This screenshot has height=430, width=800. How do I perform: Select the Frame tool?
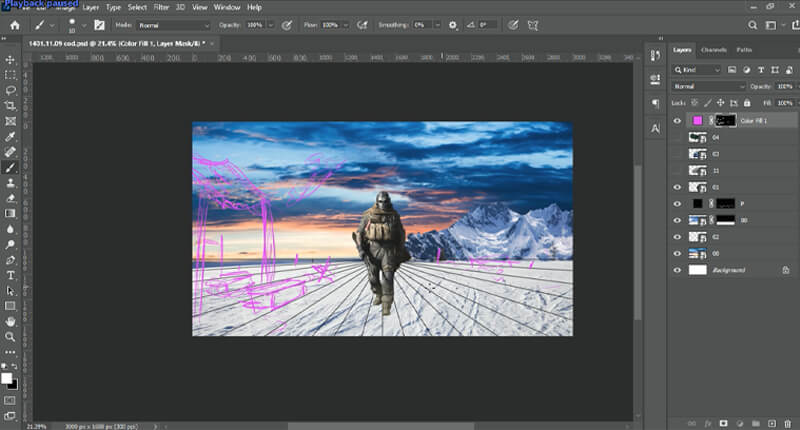click(x=10, y=121)
